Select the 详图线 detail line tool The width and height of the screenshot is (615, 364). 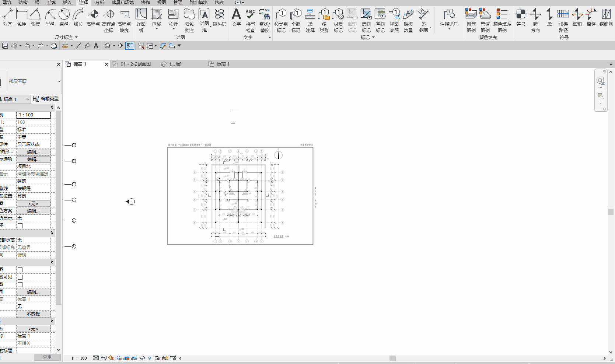coord(141,21)
